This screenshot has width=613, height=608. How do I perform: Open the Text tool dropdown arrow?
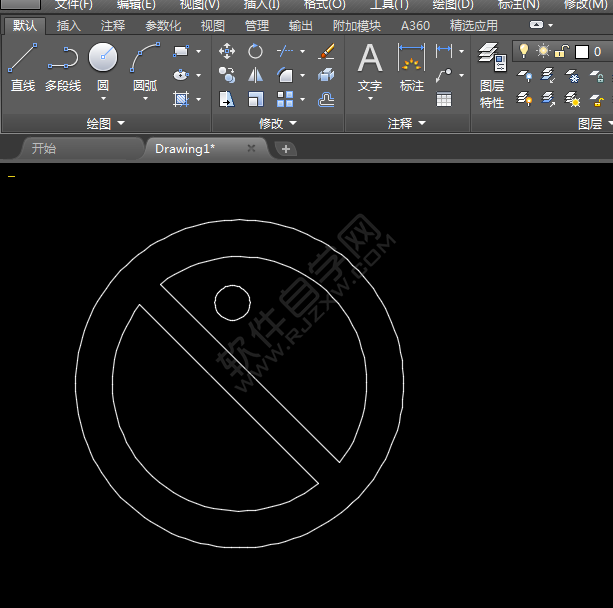pyautogui.click(x=370, y=99)
